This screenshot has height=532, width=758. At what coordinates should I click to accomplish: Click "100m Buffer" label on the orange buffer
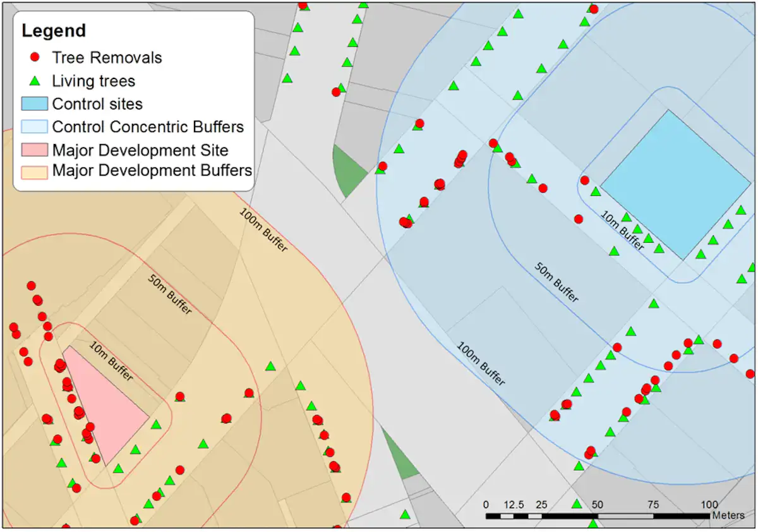point(263,229)
